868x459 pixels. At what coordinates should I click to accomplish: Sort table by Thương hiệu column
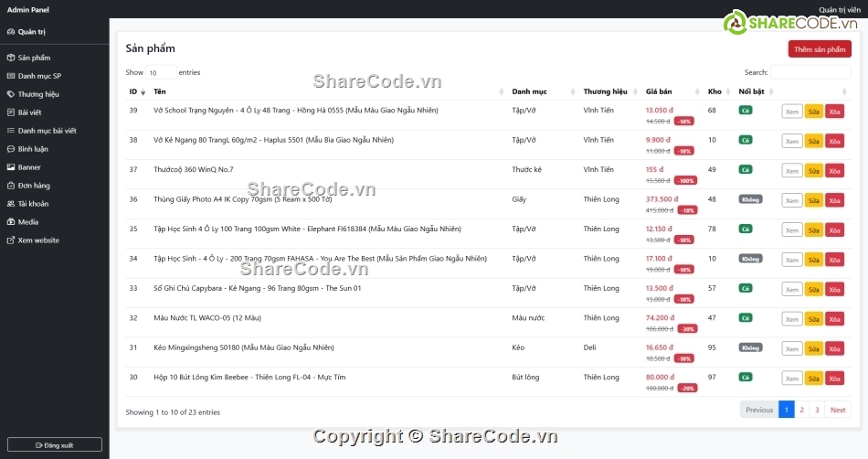coord(610,92)
